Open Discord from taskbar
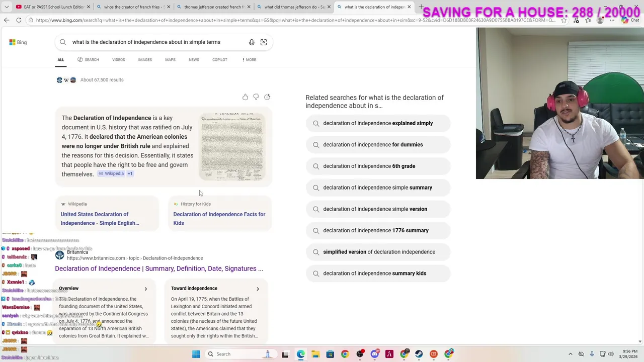Viewport: 644px width, 362px height. click(374, 354)
